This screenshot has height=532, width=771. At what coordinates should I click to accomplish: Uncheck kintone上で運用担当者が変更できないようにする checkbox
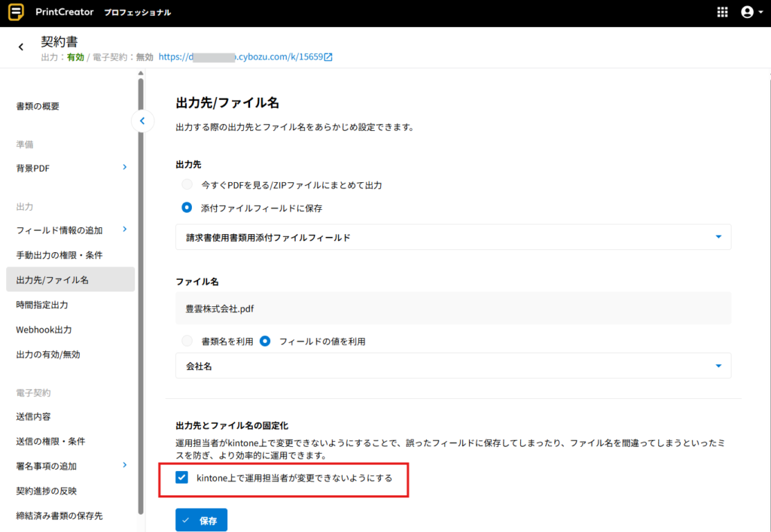[x=182, y=478]
